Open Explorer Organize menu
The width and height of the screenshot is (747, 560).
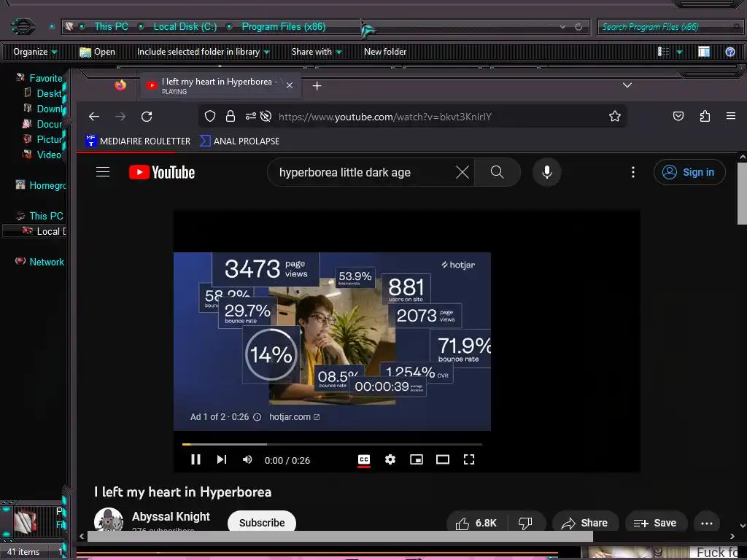point(35,52)
